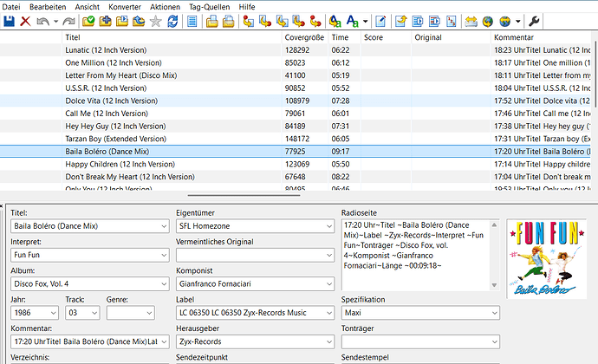Image resolution: width=598 pixels, height=364 pixels.
Task: Expand the Genre dropdown
Action: pyautogui.click(x=149, y=313)
